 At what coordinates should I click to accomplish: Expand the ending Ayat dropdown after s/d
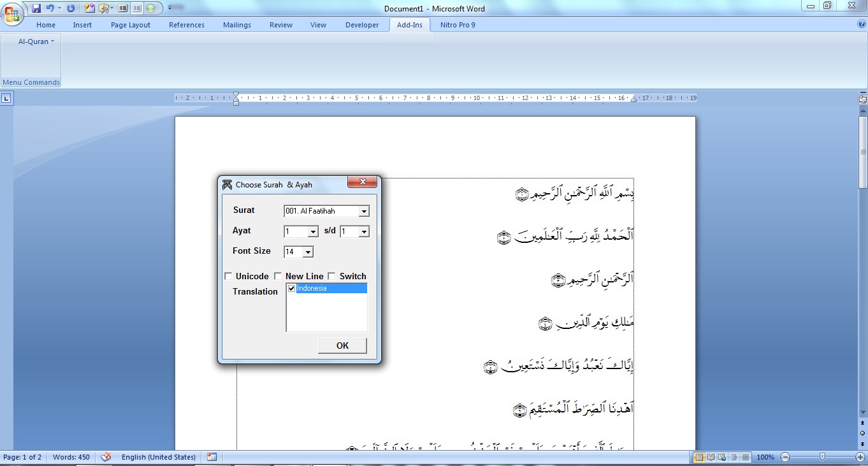[364, 231]
